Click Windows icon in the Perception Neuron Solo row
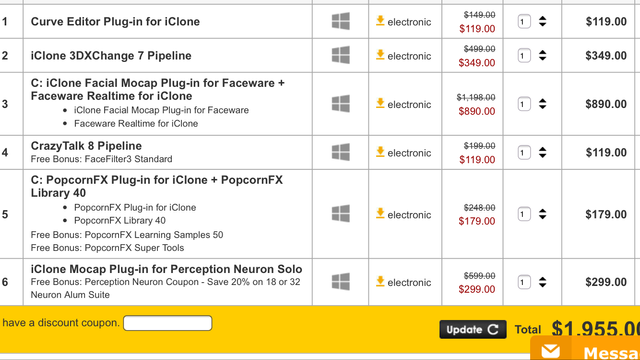This screenshot has width=640, height=360. tap(340, 282)
